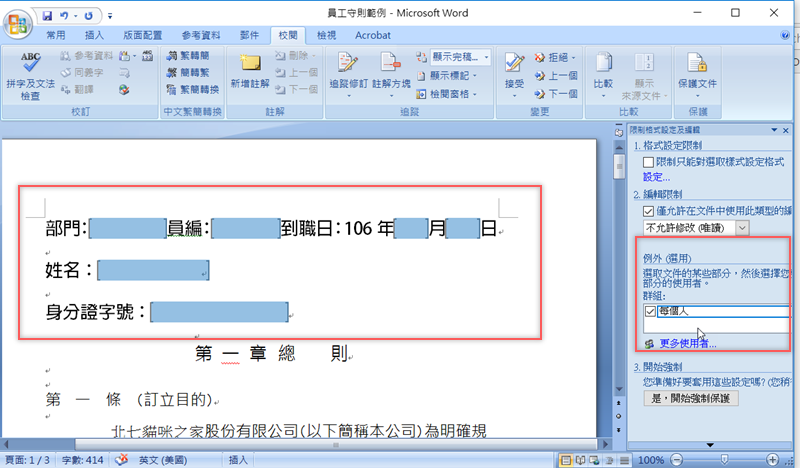Click 設定... link under formatting restrictions
Image resolution: width=800 pixels, height=468 pixels.
656,178
